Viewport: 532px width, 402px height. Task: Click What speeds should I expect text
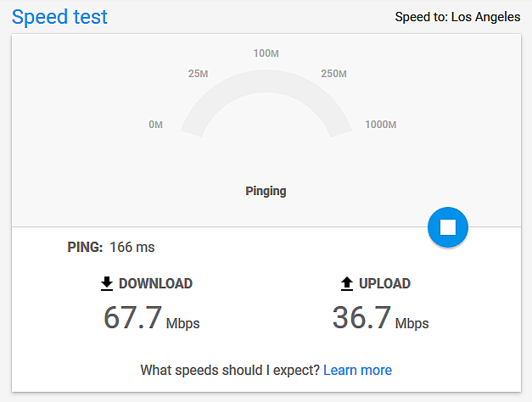coord(231,370)
